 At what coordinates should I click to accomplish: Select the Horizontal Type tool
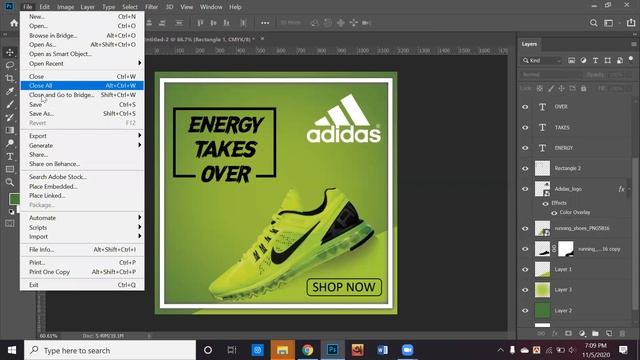click(10, 156)
